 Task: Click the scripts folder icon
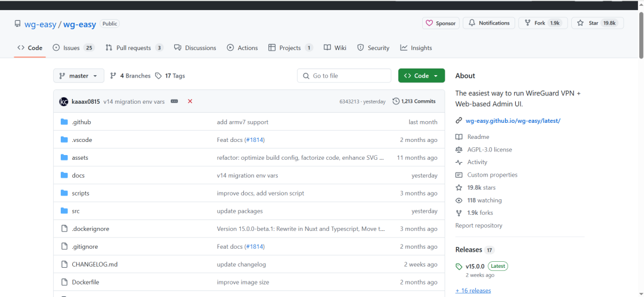point(64,193)
